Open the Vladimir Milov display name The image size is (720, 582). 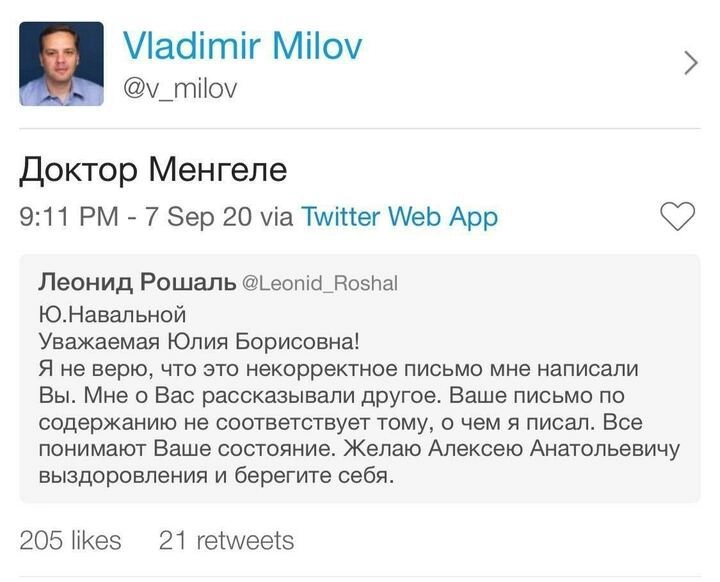point(242,45)
